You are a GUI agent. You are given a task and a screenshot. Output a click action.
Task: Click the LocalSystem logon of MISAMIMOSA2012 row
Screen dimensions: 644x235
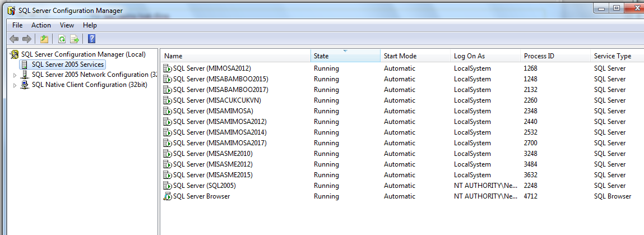tap(472, 122)
